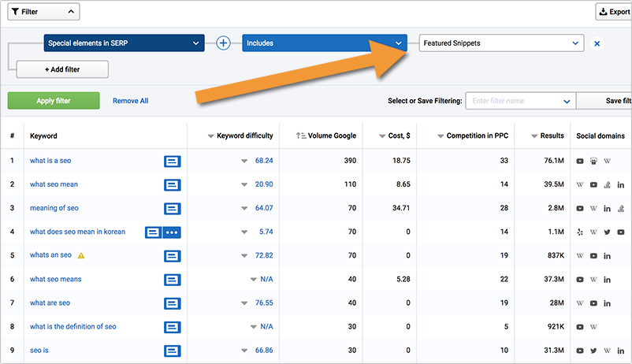Click the YouTube icon in row 1 social domains

pyautogui.click(x=580, y=162)
